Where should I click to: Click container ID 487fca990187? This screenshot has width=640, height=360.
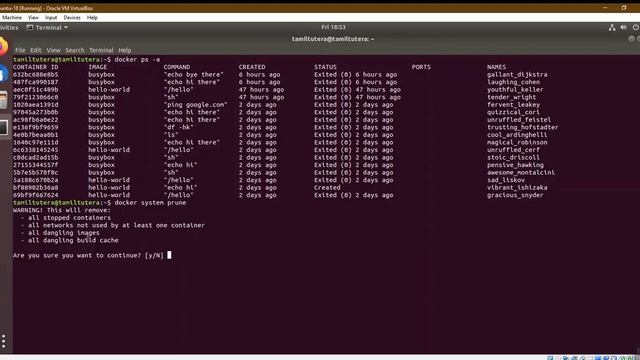(x=36, y=82)
